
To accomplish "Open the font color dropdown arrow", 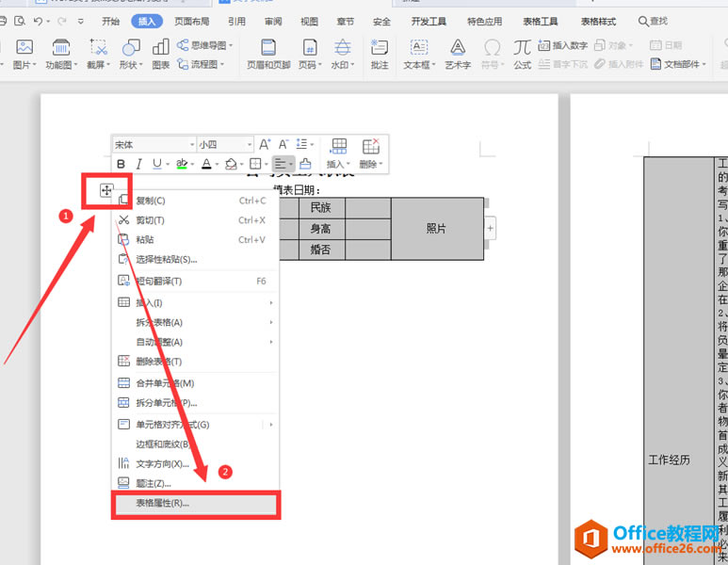I will point(217,165).
